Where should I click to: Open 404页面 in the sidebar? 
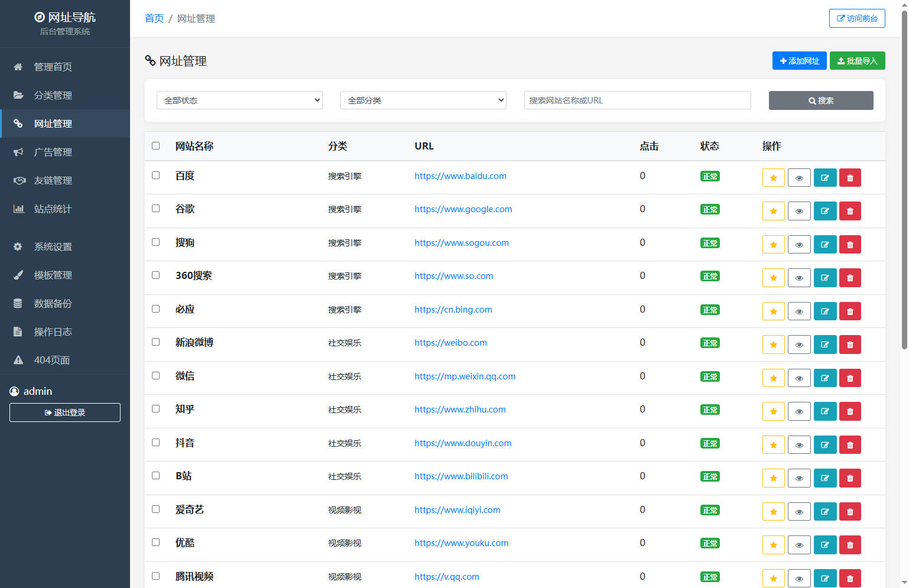coord(65,360)
